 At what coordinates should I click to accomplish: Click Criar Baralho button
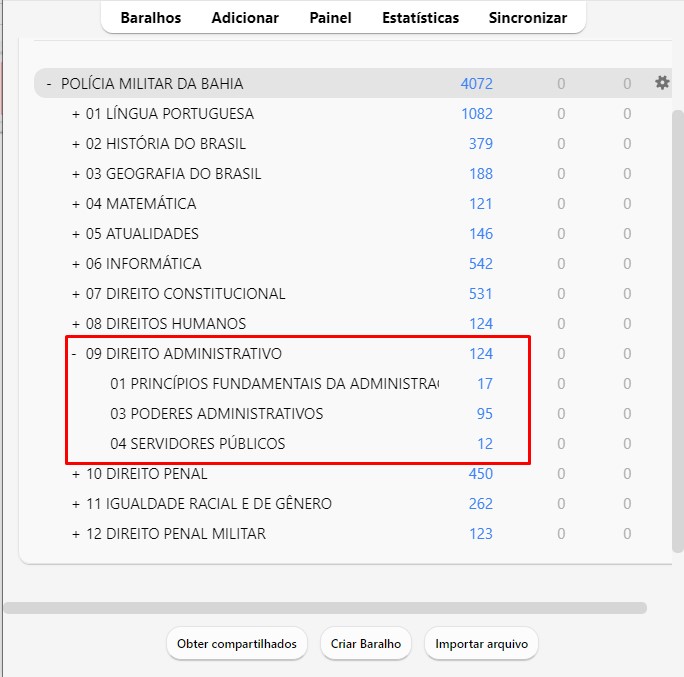pyautogui.click(x=366, y=643)
